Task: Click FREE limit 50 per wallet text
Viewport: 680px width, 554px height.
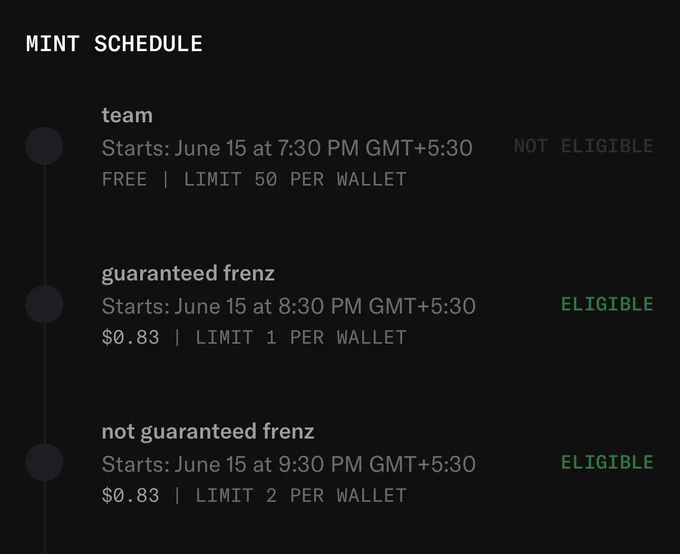Action: [x=254, y=180]
